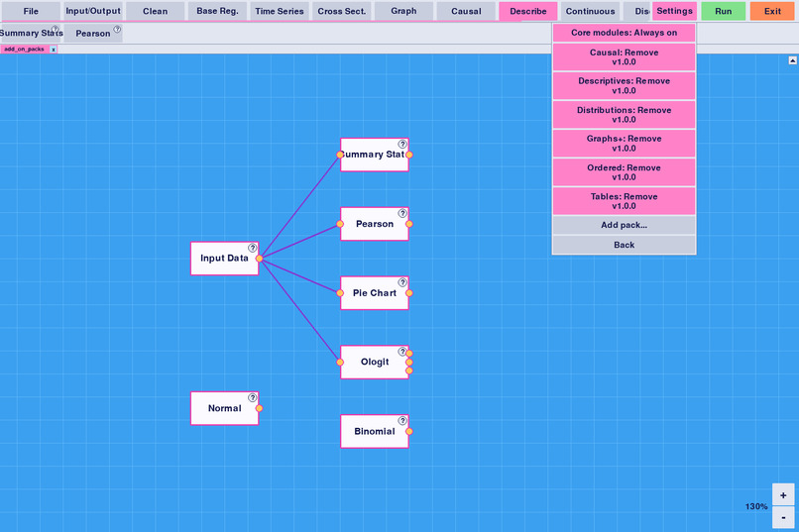Open the Continuous menu

click(590, 11)
